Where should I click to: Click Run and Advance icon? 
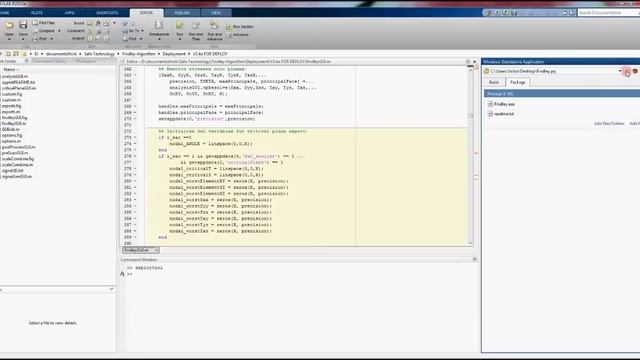214,26
